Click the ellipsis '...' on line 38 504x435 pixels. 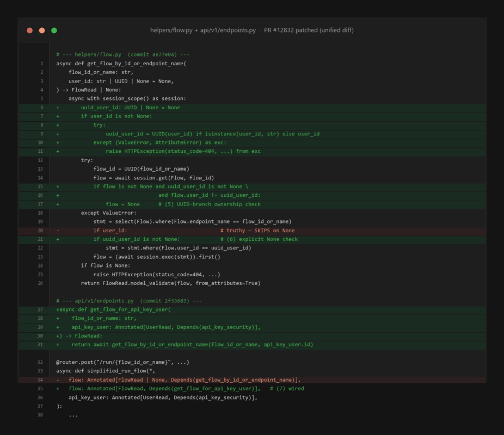73,415
